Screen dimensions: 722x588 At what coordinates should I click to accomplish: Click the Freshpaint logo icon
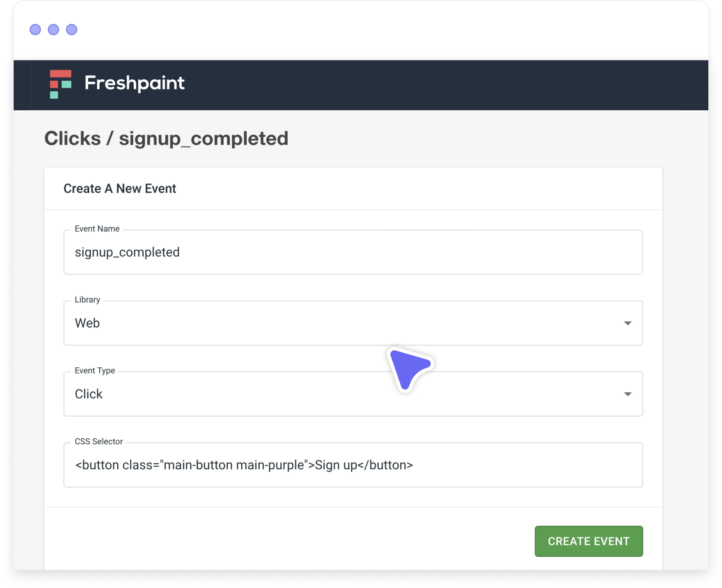click(x=60, y=84)
